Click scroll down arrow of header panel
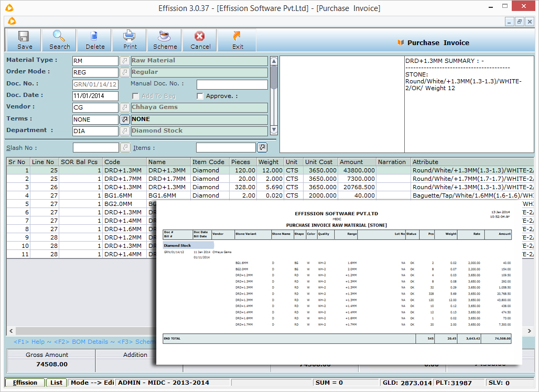Screen dimensions: 539x392 coord(274,130)
